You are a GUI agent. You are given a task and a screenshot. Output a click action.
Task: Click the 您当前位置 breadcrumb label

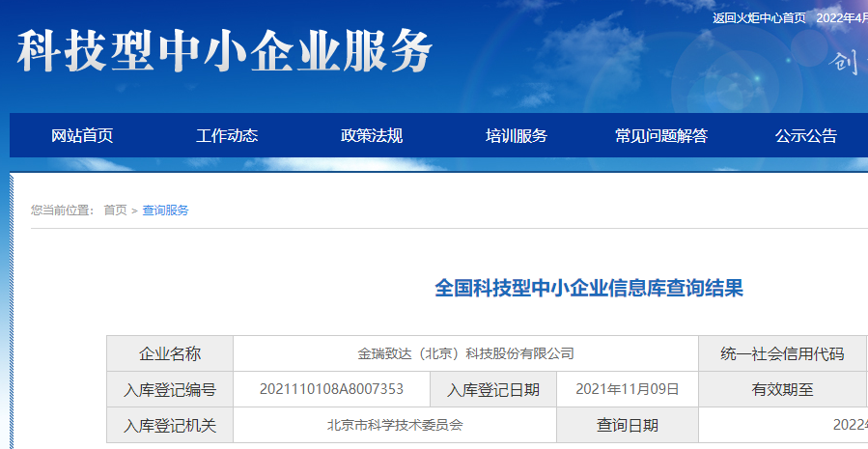tap(62, 210)
